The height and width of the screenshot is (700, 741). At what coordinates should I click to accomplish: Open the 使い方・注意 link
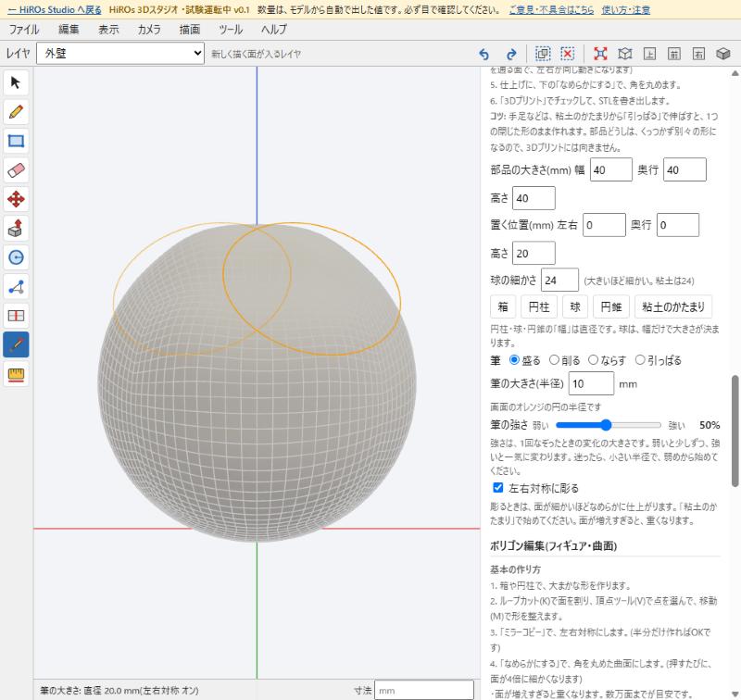click(x=626, y=9)
